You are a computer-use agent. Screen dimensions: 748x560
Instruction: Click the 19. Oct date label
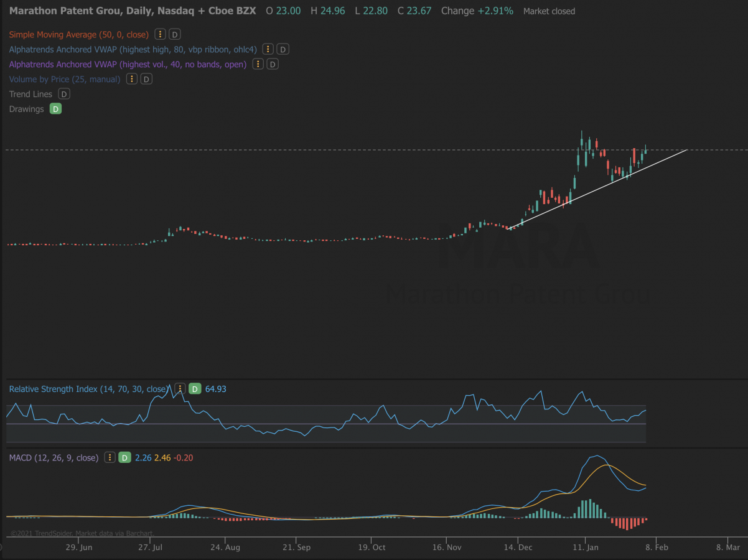[x=371, y=548]
